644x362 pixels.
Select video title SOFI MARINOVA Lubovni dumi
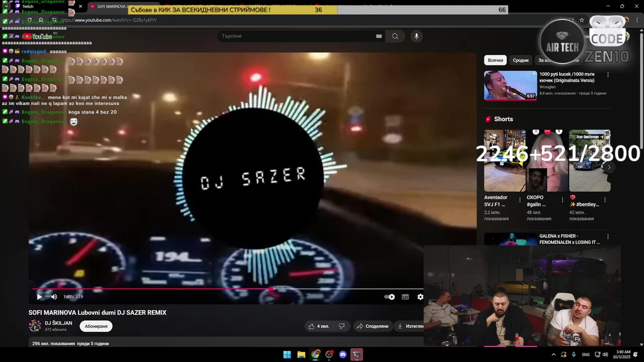point(97,313)
